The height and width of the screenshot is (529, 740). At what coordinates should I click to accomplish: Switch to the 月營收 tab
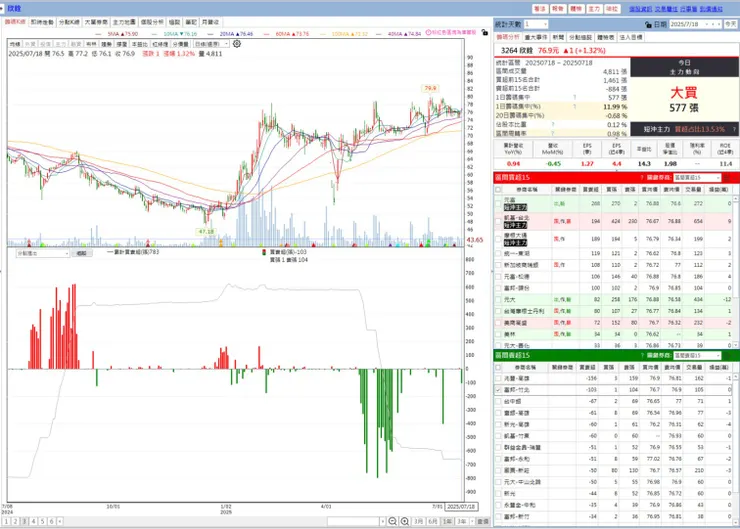(210, 22)
